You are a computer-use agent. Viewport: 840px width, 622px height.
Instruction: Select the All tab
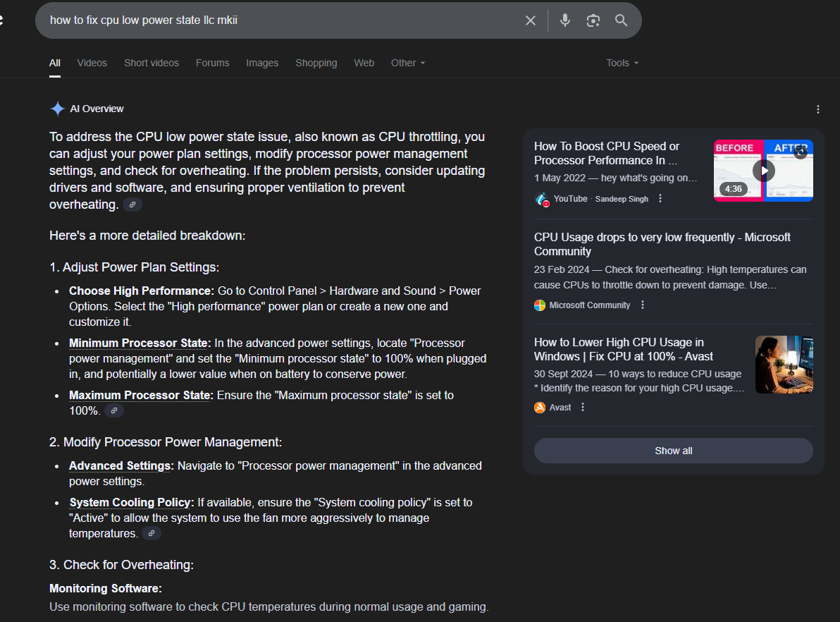(55, 63)
